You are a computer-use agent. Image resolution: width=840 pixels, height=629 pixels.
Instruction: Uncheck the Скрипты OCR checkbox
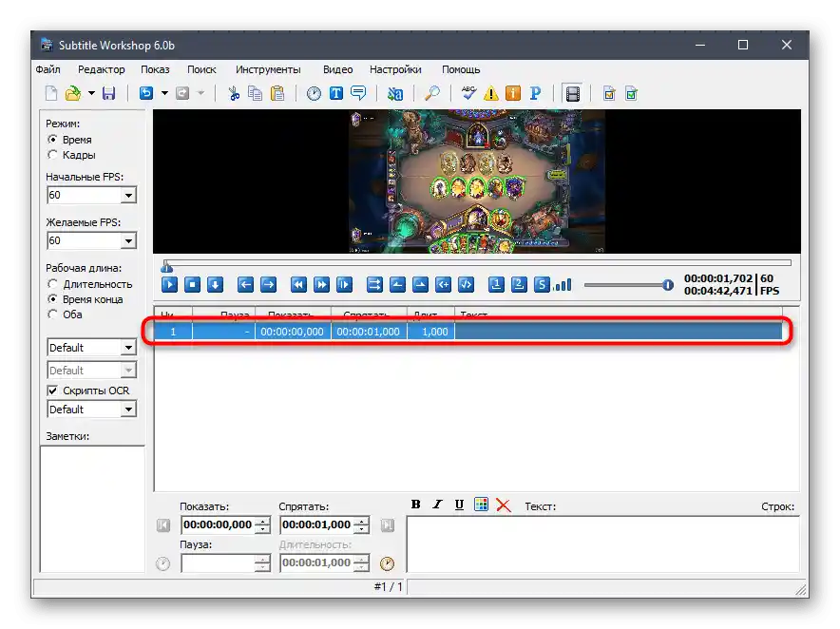(53, 391)
